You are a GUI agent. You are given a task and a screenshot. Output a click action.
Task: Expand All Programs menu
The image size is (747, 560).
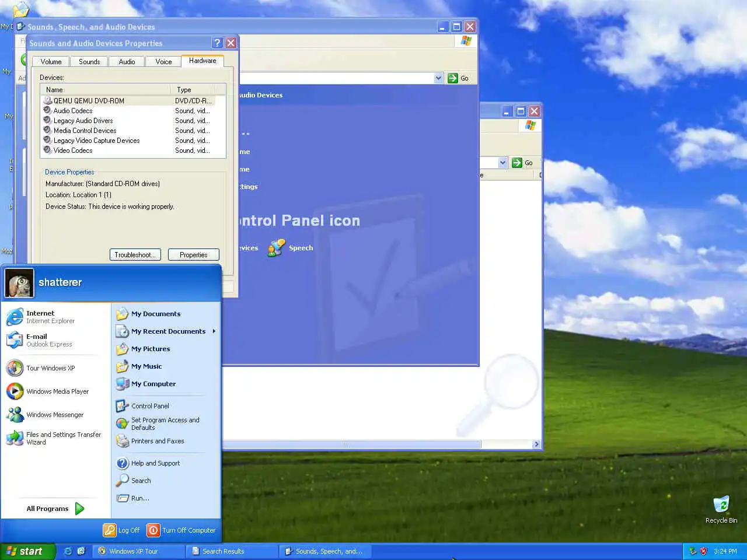56,509
